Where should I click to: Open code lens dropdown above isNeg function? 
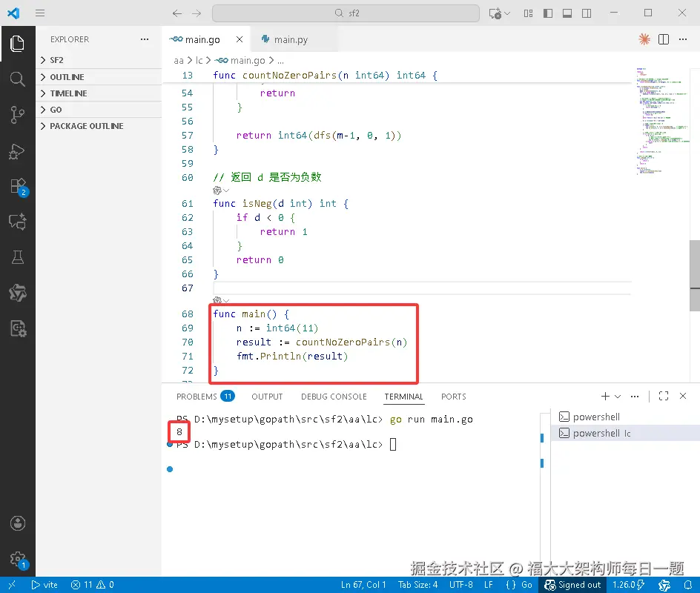222,191
